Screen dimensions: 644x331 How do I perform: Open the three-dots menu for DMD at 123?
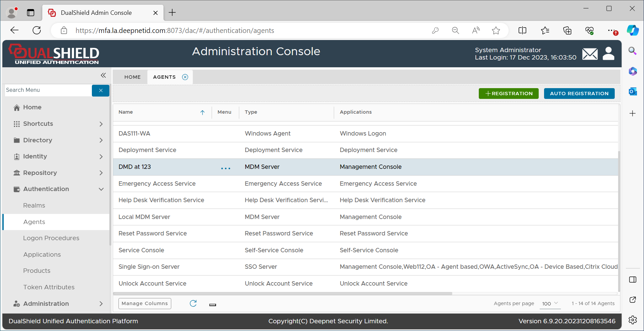tap(225, 168)
